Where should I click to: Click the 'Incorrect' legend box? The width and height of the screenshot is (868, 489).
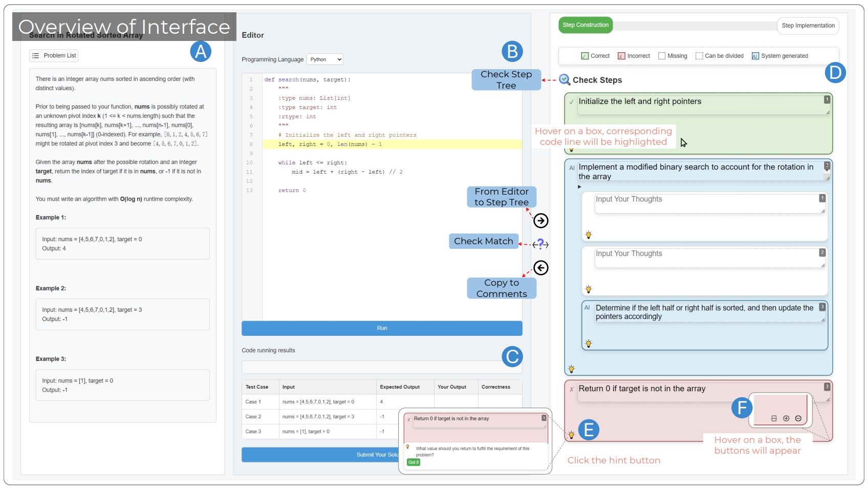pos(621,56)
